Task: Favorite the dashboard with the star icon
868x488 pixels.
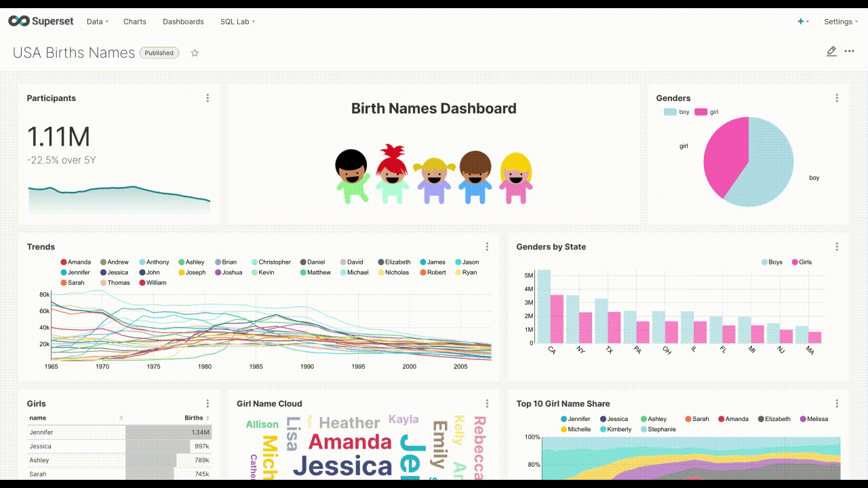Action: tap(195, 53)
